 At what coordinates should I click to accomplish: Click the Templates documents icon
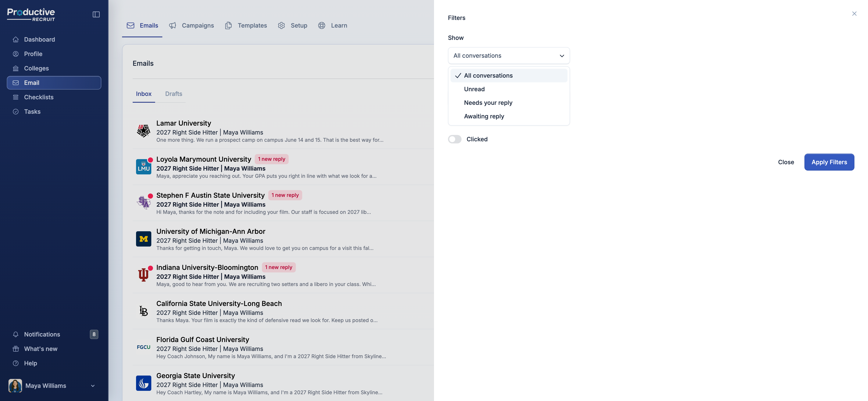click(x=228, y=26)
